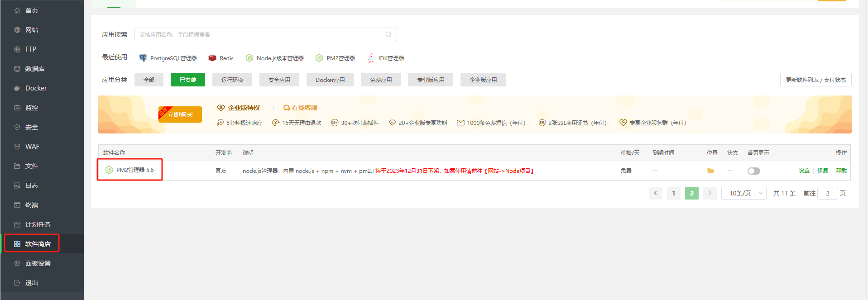Click the 15天无理由退款 refund icon

276,123
